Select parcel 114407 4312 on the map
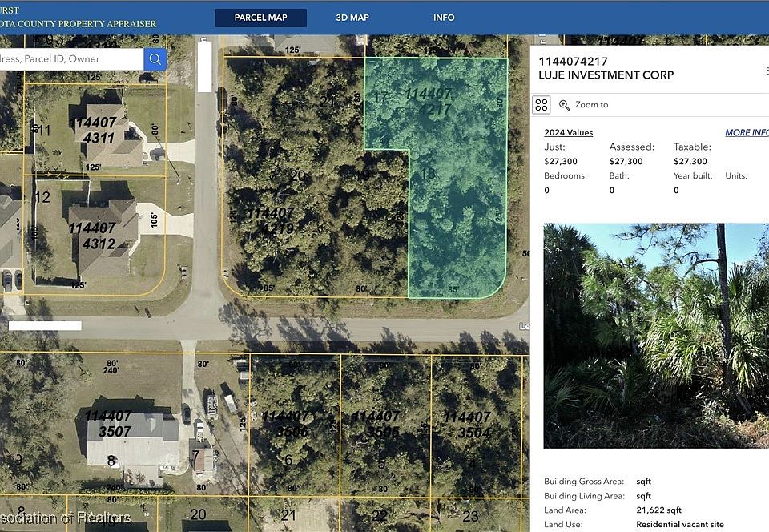 coord(93,236)
